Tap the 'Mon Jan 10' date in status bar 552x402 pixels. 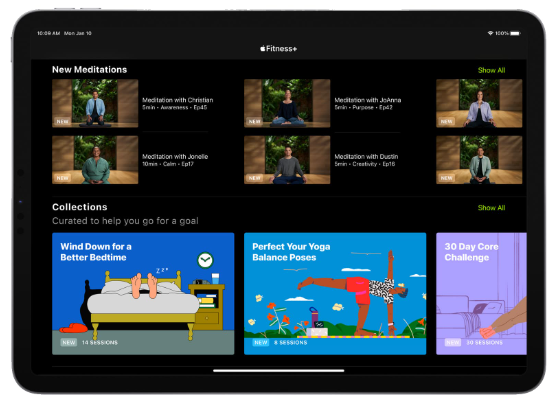(x=78, y=33)
